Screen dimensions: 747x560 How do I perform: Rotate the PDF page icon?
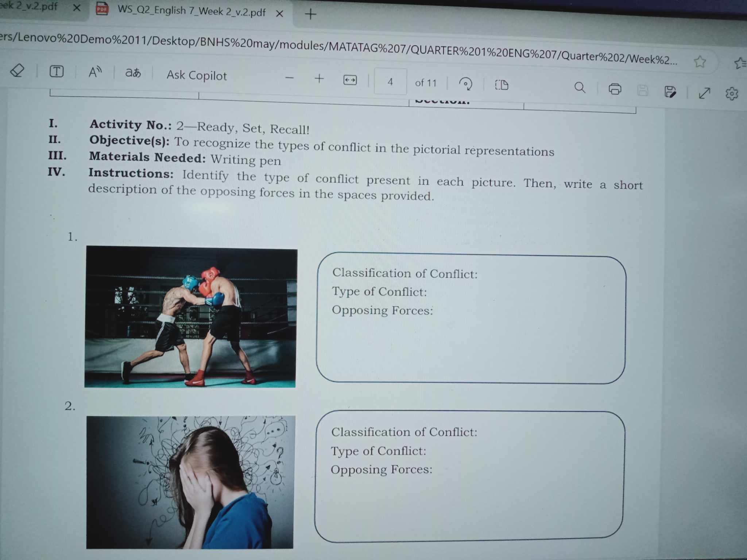pos(465,84)
